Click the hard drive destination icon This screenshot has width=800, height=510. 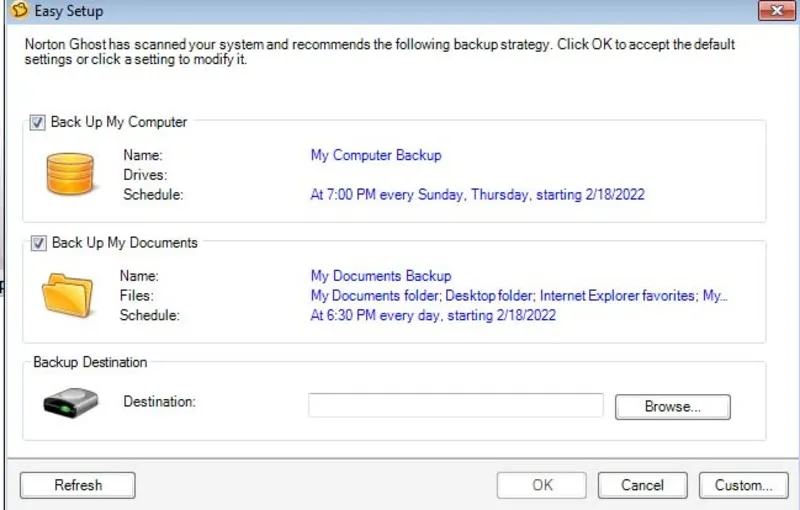pos(70,402)
